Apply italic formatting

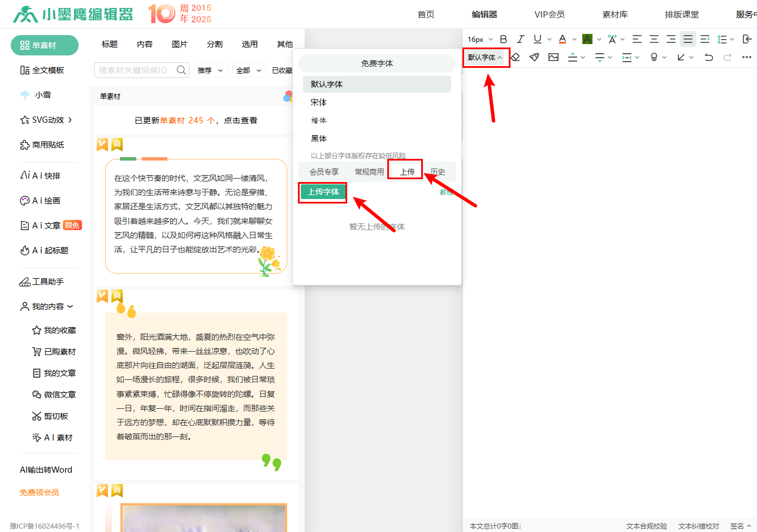click(520, 38)
